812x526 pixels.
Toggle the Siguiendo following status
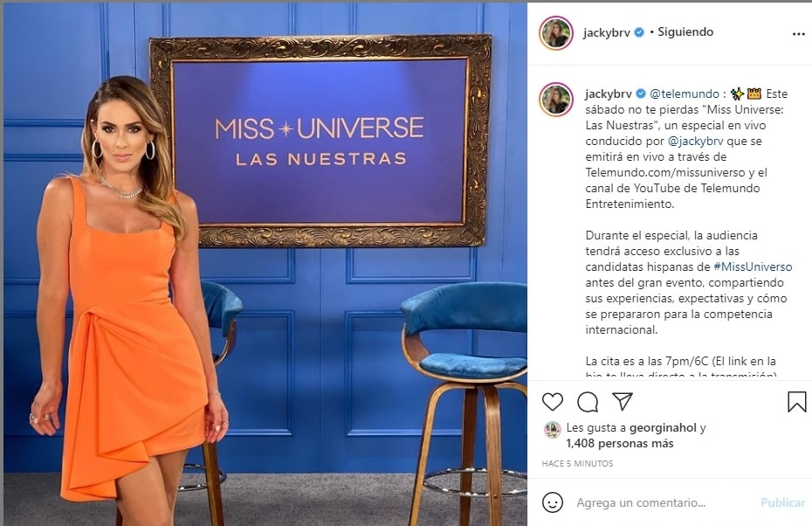pyautogui.click(x=685, y=31)
